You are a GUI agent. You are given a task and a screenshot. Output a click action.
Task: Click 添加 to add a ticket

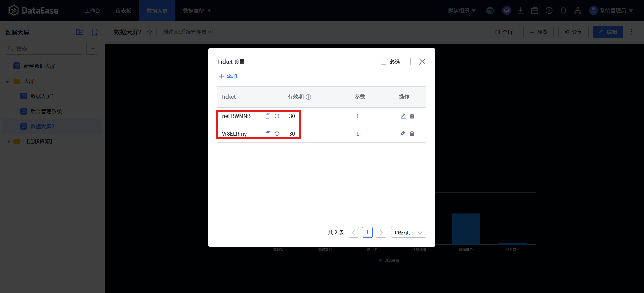[x=228, y=76]
